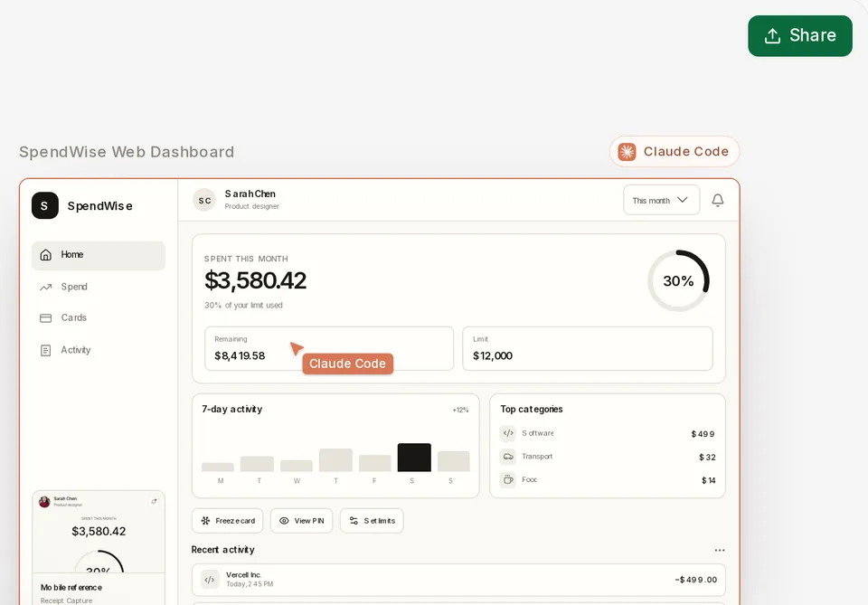Click the 30% circular progress ring
Viewport: 868px width, 605px height.
click(x=678, y=280)
